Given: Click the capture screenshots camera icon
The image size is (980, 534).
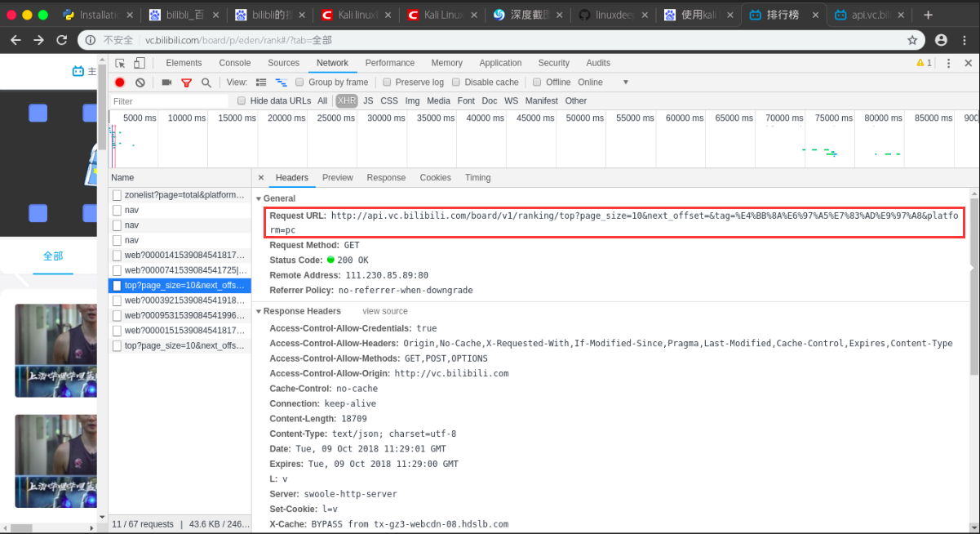Looking at the screenshot, I should 166,82.
